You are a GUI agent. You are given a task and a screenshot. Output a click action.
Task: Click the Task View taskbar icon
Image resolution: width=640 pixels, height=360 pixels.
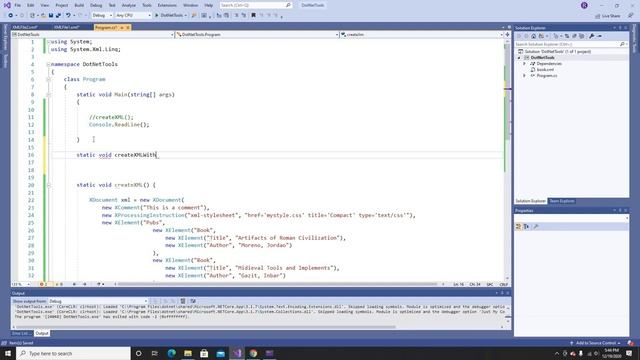pyautogui.click(x=155, y=353)
